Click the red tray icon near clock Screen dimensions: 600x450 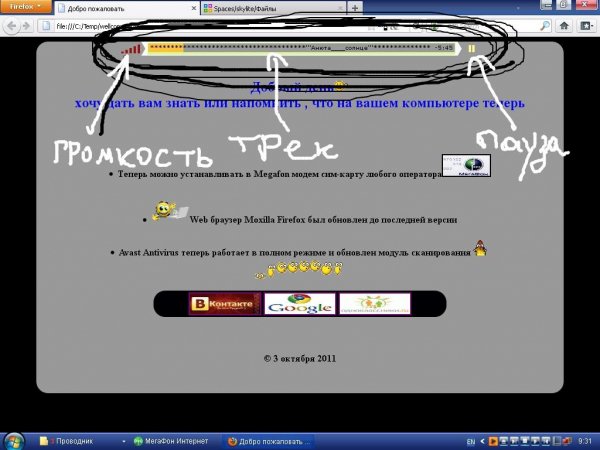coord(566,442)
